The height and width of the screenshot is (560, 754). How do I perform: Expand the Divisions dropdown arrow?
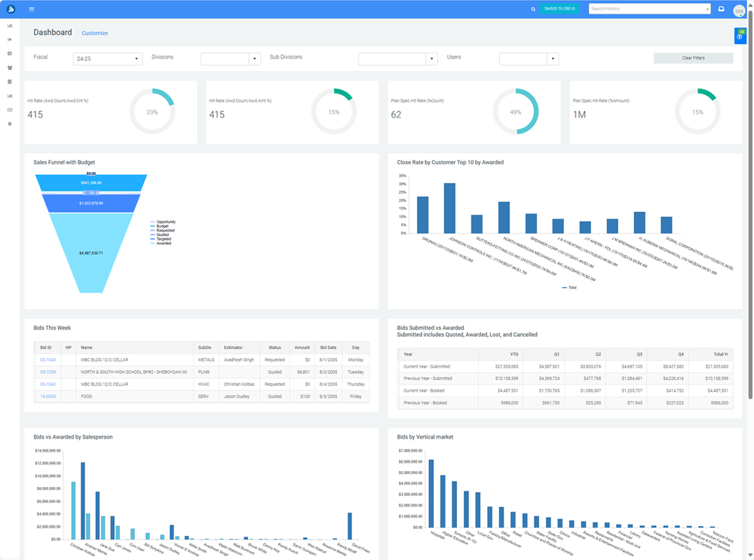255,59
